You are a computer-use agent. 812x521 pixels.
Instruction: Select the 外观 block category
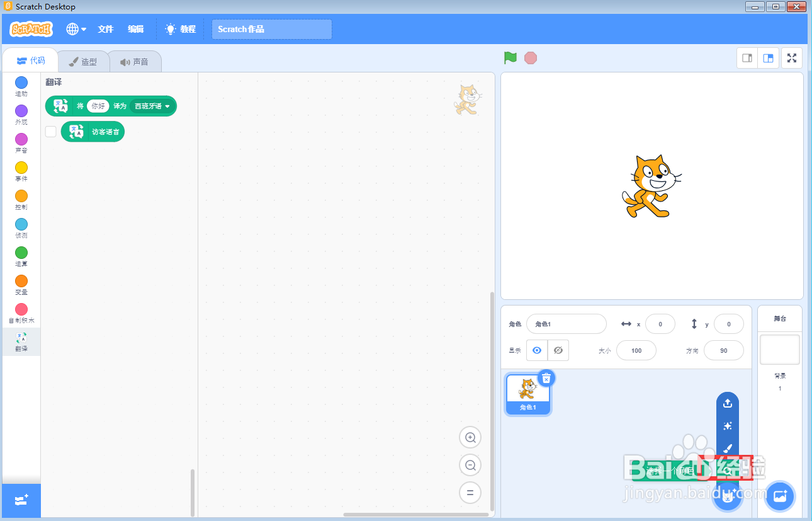click(21, 115)
